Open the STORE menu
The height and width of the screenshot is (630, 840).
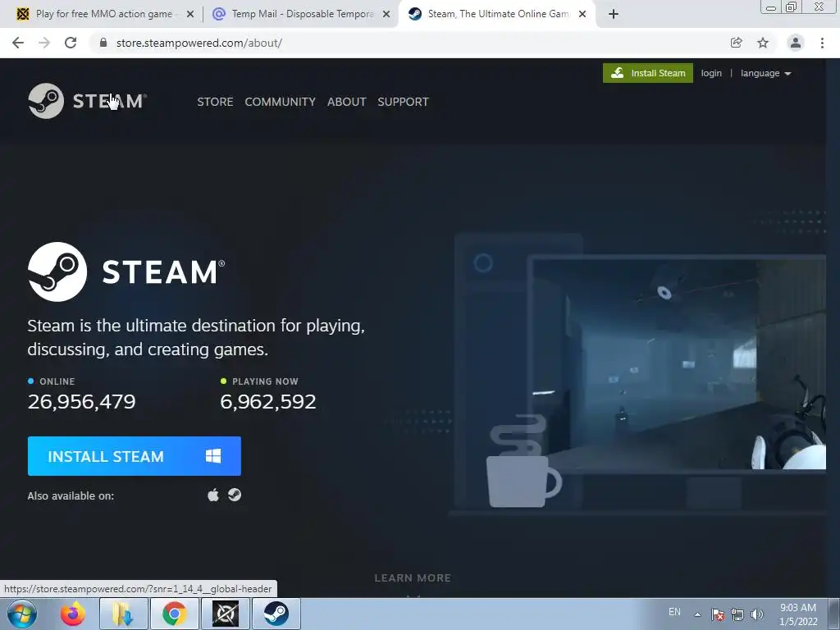[x=215, y=102]
